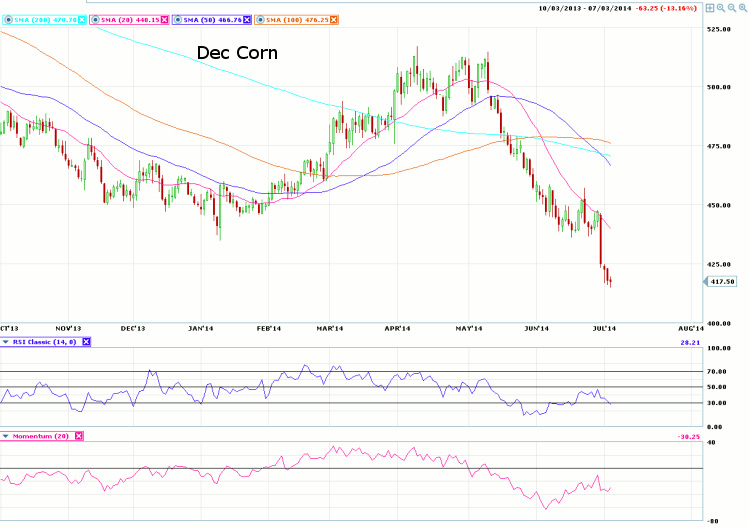
Task: Click the first magnifier zoom icon
Action: 720,7
